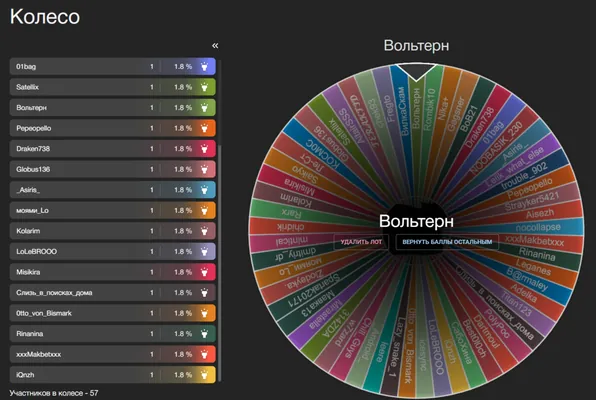Click the icon in the LoLeBROOO row
This screenshot has height=400, width=596.
click(x=204, y=251)
